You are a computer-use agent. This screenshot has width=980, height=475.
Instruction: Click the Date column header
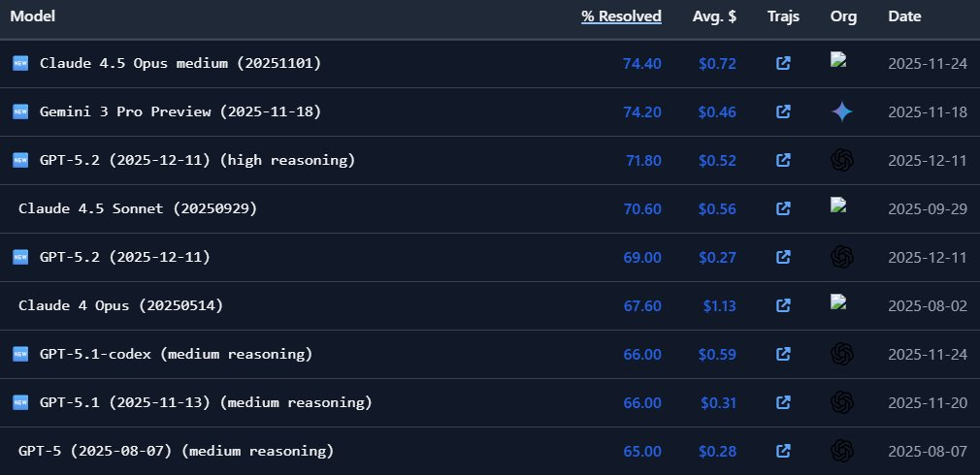[x=904, y=16]
